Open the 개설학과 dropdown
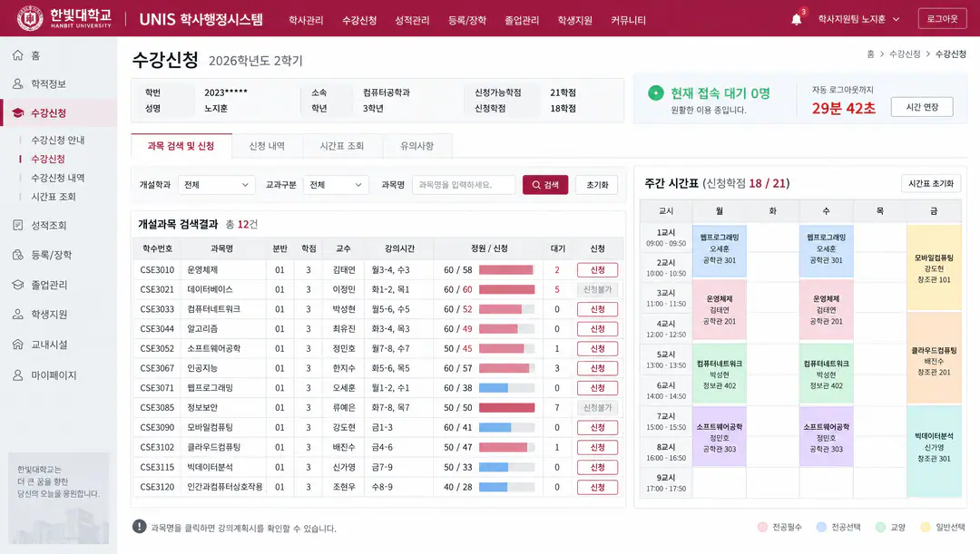This screenshot has height=554, width=980. 216,185
